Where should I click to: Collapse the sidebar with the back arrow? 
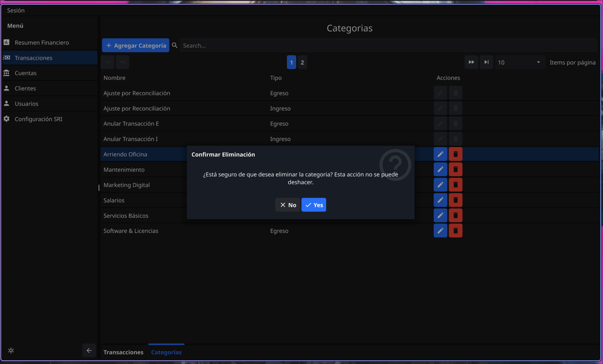[x=89, y=350]
